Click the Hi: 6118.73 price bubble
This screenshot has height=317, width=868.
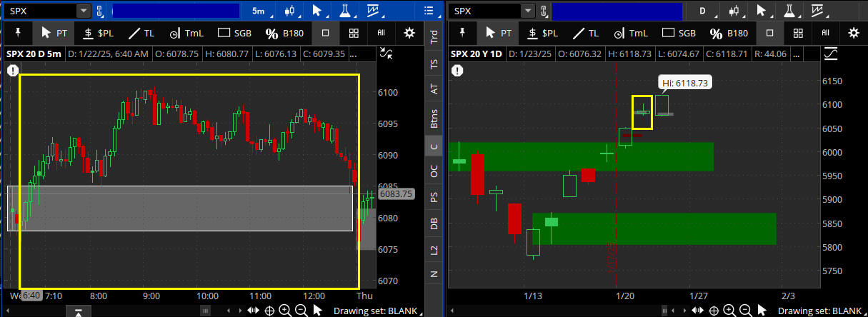click(685, 84)
